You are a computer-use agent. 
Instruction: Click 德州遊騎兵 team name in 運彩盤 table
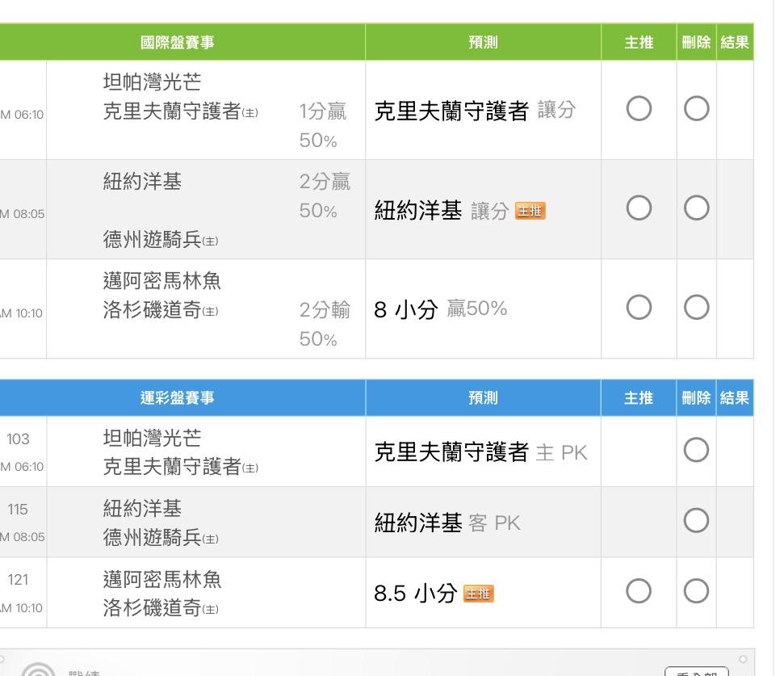[153, 537]
